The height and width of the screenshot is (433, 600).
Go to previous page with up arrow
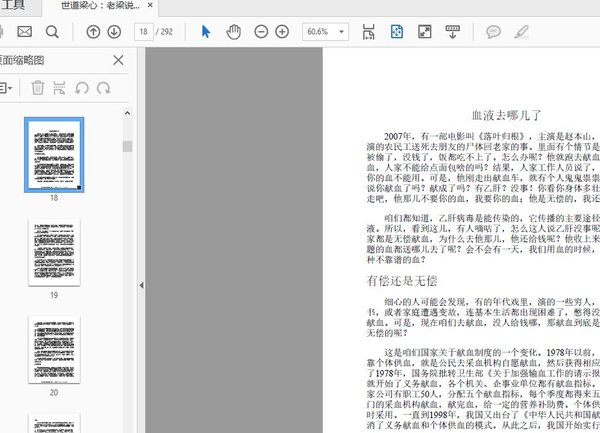(93, 32)
